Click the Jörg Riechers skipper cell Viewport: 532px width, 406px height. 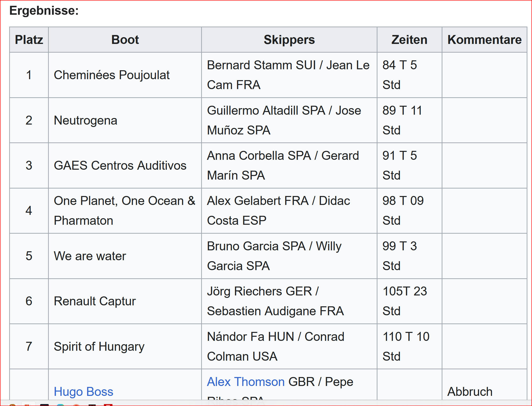tap(275, 301)
